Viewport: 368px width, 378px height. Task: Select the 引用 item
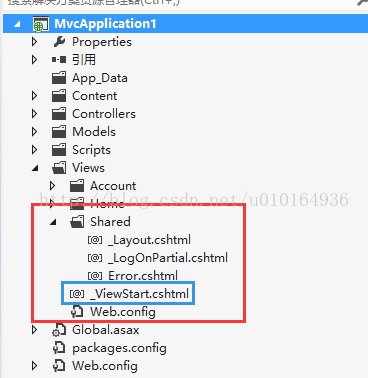pyautogui.click(x=84, y=60)
